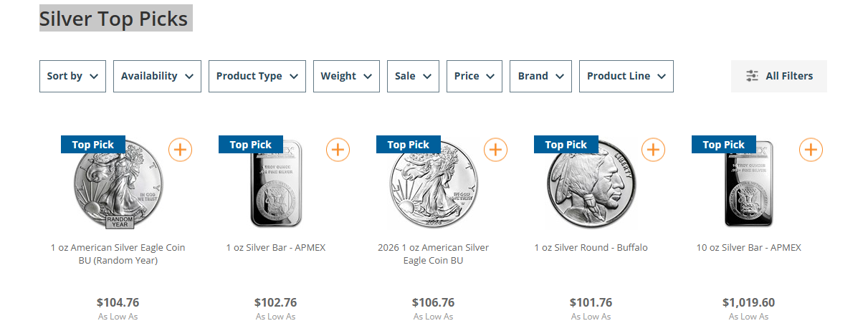Expand the Availability filter dropdown
The image size is (868, 336).
(x=157, y=76)
